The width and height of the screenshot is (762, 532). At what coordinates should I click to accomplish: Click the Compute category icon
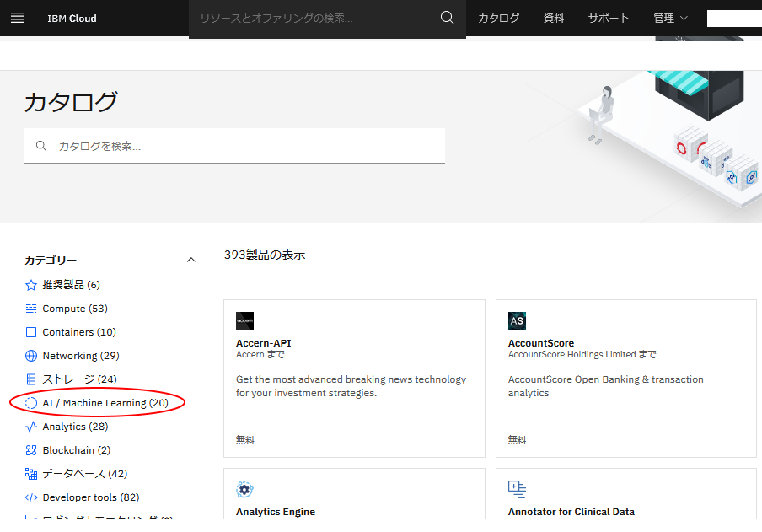click(x=31, y=309)
